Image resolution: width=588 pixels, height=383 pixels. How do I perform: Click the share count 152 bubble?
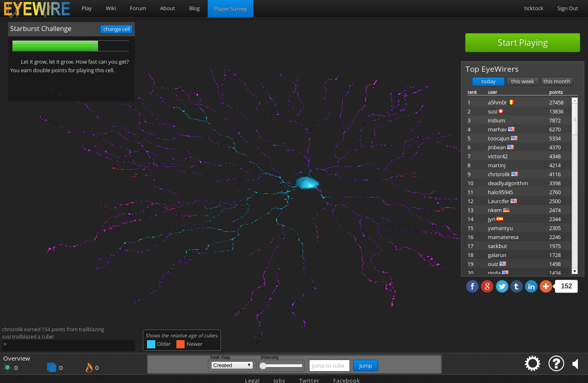[566, 286]
